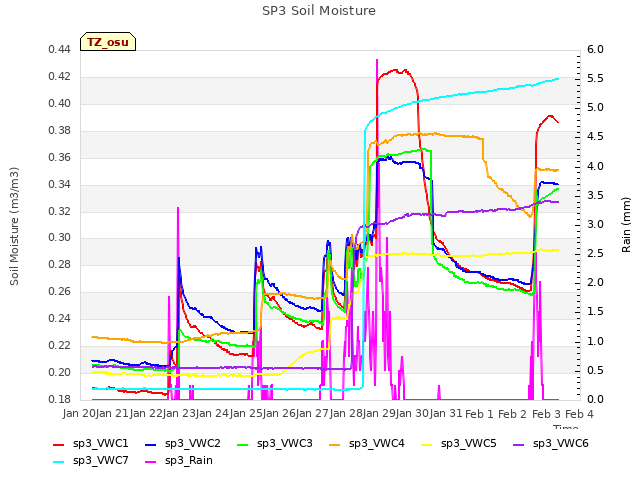
Task: Click the 0.38 left axis value
Action: pyautogui.click(x=60, y=130)
